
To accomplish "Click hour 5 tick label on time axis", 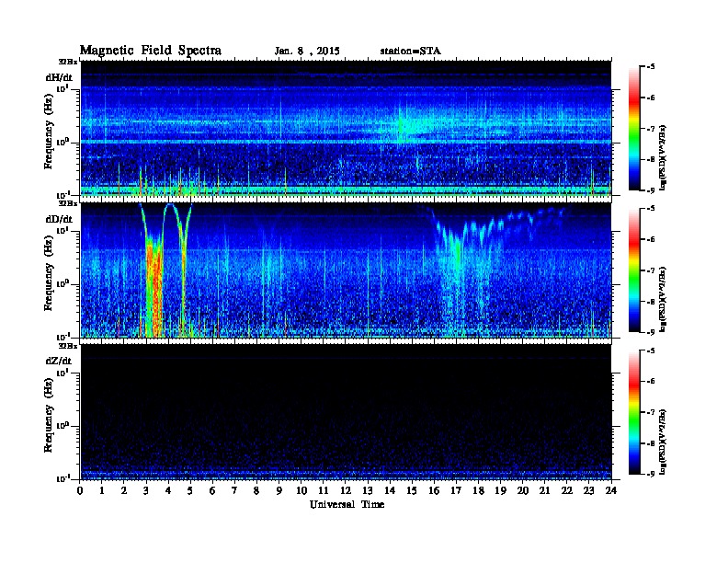I will [x=190, y=490].
